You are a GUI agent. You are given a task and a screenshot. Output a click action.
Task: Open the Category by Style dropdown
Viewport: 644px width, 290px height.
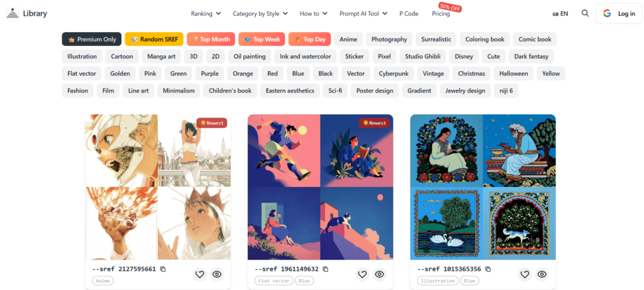tap(260, 14)
